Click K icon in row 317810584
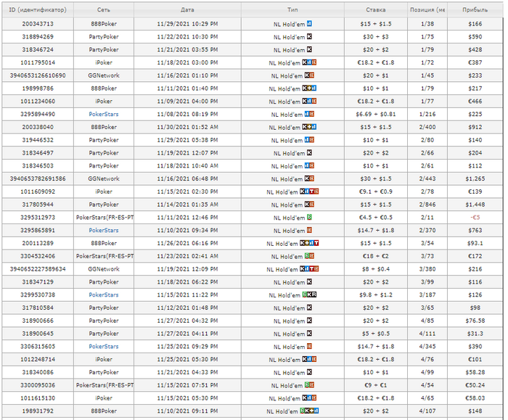This screenshot has height=420, width=508. 309,308
